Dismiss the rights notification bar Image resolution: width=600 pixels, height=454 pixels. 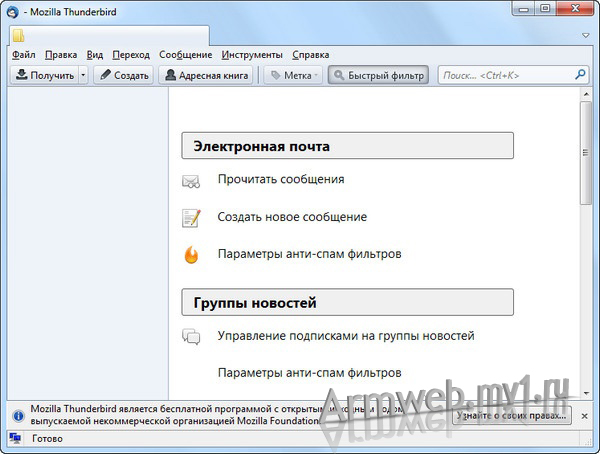[584, 416]
